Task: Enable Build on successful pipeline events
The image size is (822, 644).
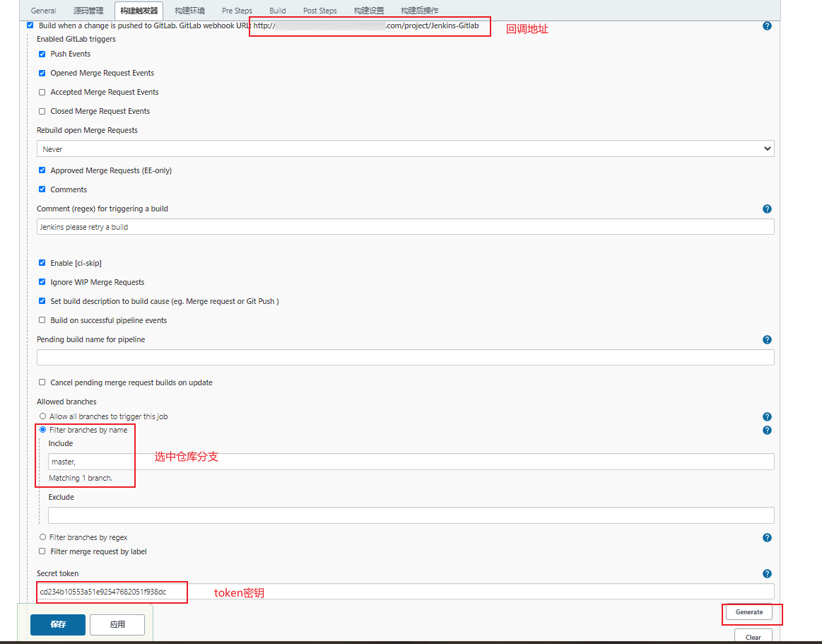Action: click(42, 320)
